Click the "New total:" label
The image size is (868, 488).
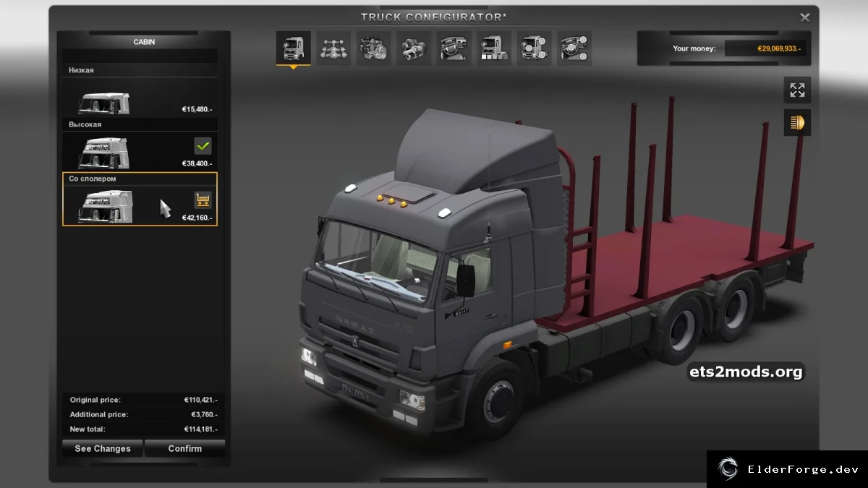pyautogui.click(x=88, y=429)
